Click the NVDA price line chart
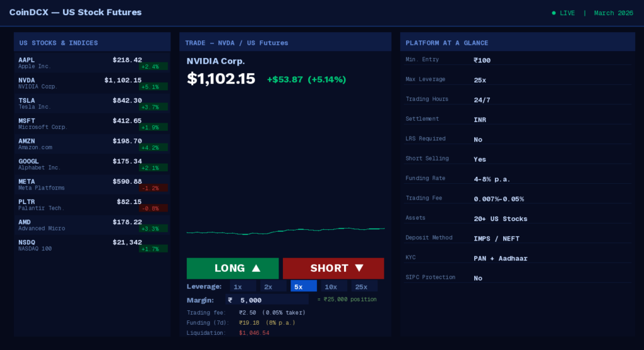Screen dimensions: 644x350 [286, 231]
